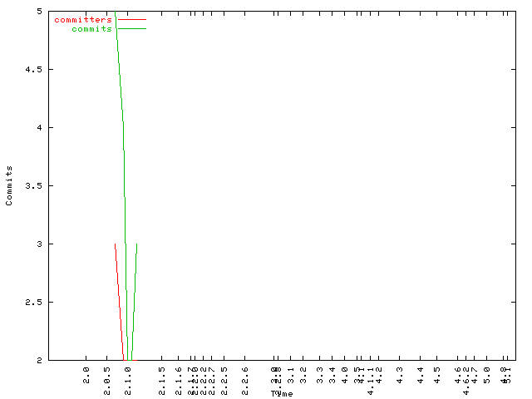The image size is (532, 399).
Task: Select the 5 tick label on the y-axis
Action: [40, 12]
